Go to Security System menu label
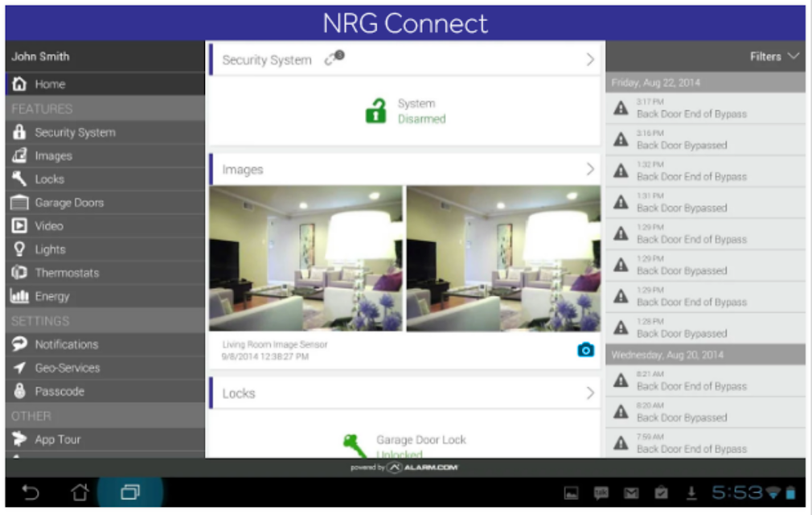Viewport: 812px width, 515px height. tap(75, 133)
